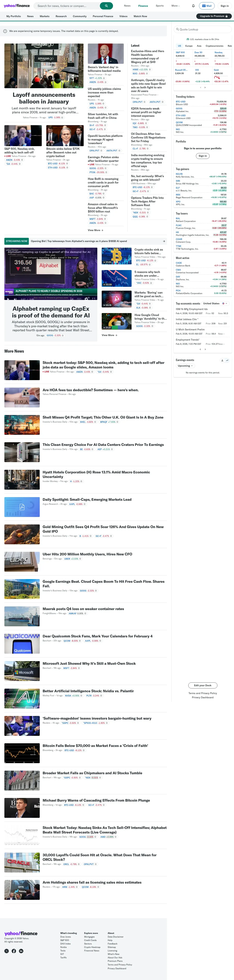Open the 5 reasons tech stocks video thumbnail

click(116, 278)
